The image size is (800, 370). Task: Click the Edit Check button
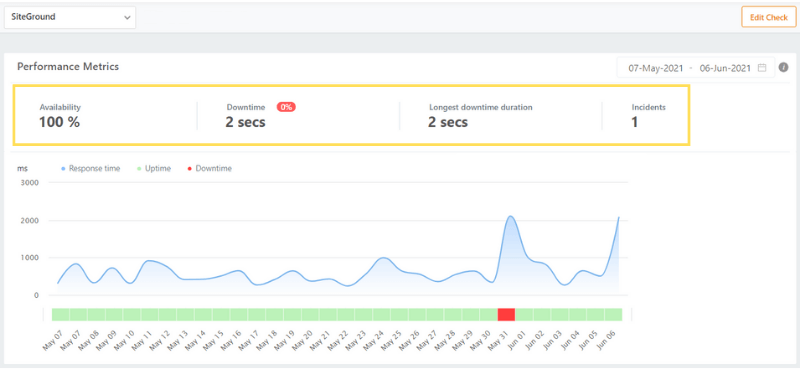(x=768, y=17)
